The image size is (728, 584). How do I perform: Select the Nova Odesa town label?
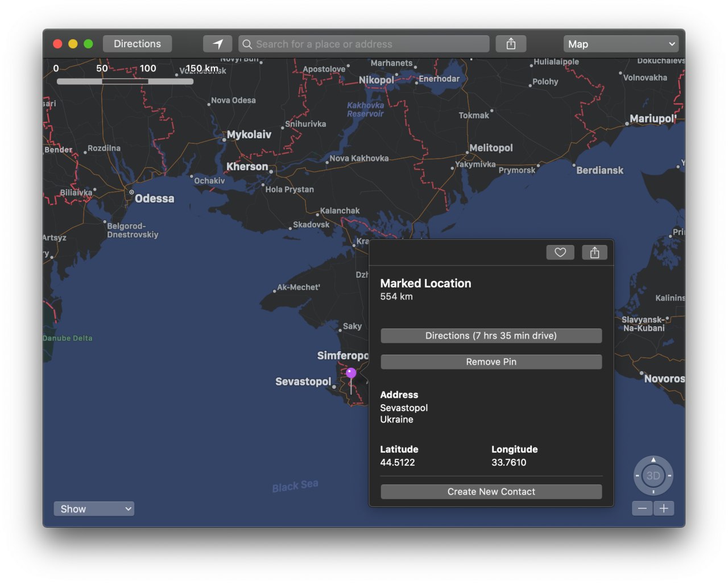[x=233, y=100]
